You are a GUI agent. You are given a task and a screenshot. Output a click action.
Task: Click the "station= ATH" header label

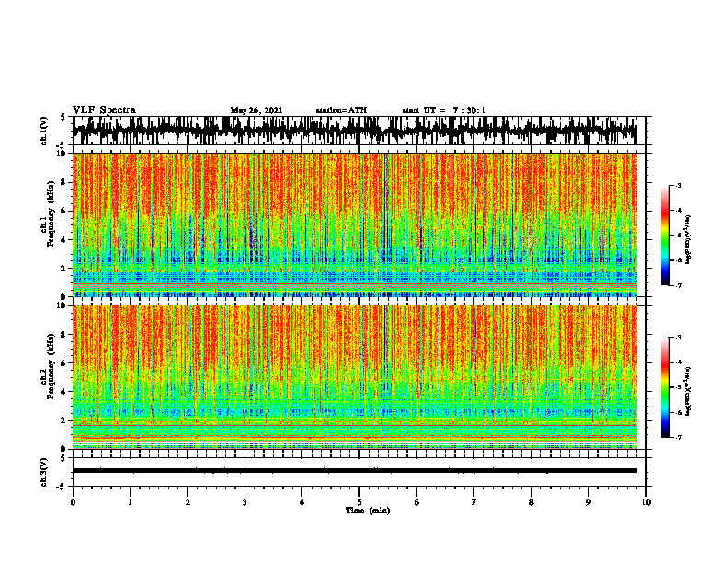[341, 110]
